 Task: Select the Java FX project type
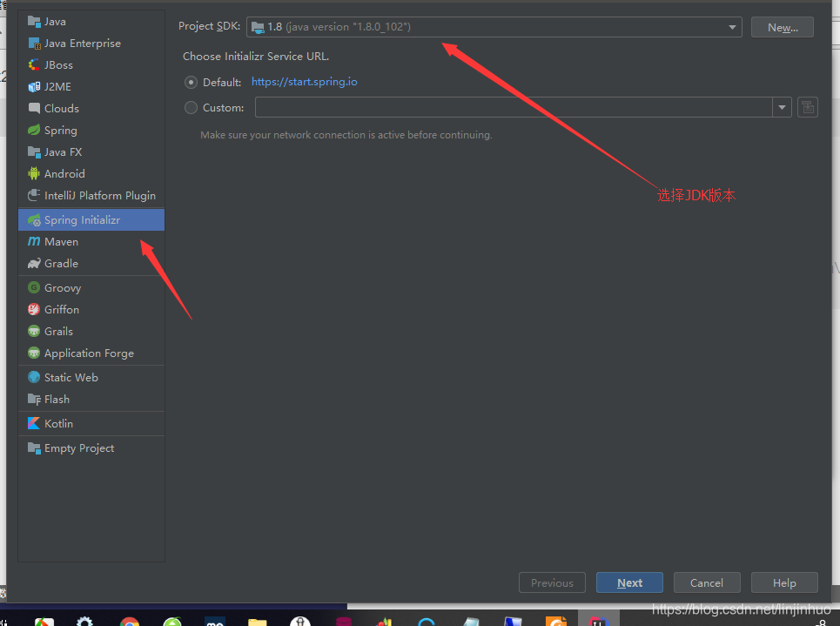coord(91,152)
